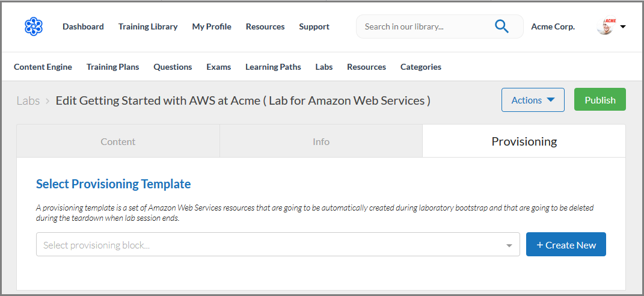This screenshot has height=296, width=644.
Task: Go to Learning Paths
Action: click(x=273, y=67)
